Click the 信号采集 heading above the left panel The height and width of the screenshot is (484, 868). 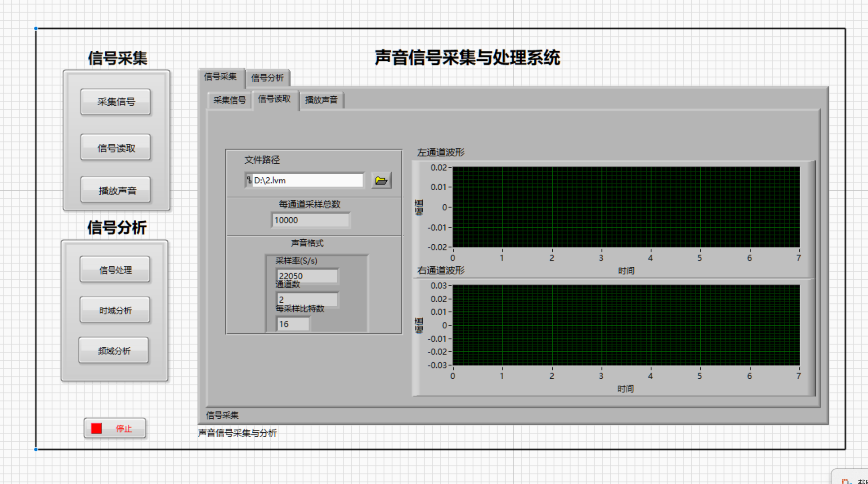click(117, 58)
